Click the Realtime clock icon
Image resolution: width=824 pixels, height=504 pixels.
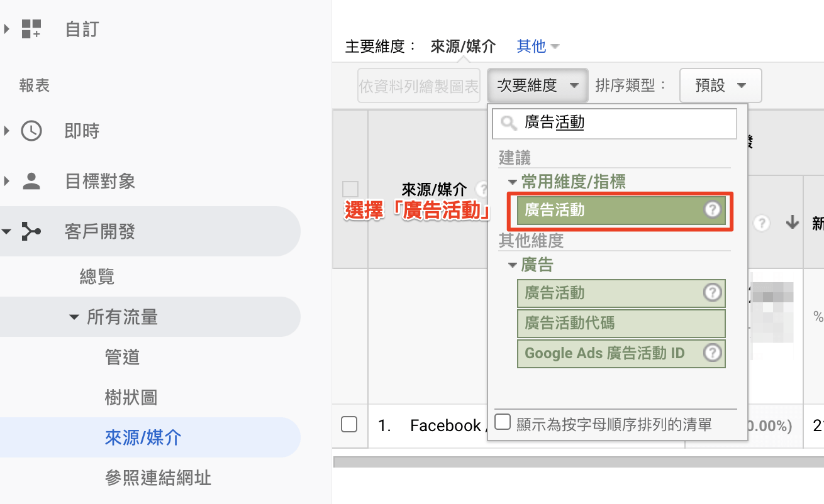[31, 131]
